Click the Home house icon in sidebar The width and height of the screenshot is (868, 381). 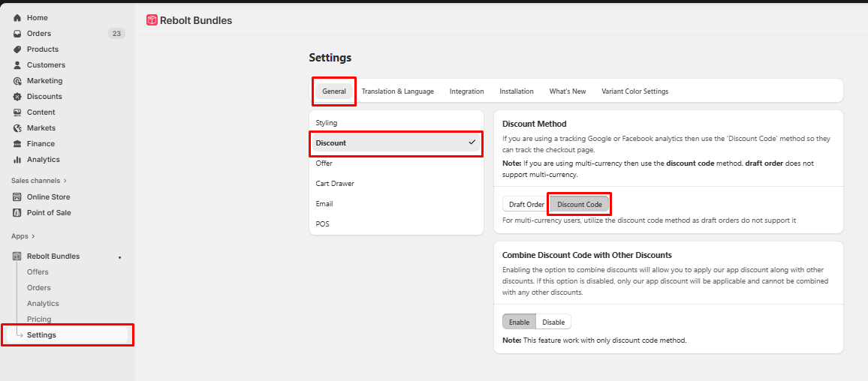coord(17,18)
